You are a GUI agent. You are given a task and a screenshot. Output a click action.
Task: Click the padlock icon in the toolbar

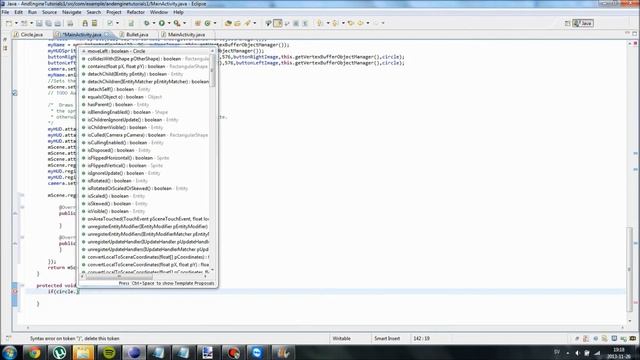[x=85, y=23]
